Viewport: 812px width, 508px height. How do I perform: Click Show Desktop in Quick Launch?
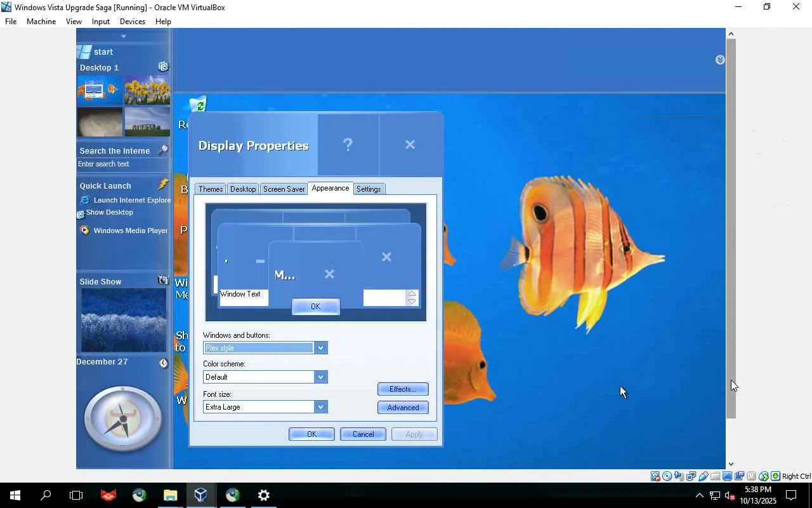110,212
